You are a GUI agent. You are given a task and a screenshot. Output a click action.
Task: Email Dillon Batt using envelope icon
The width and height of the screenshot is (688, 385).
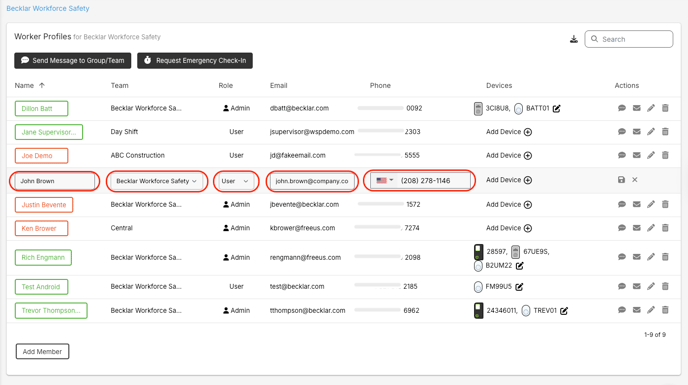[x=637, y=108]
